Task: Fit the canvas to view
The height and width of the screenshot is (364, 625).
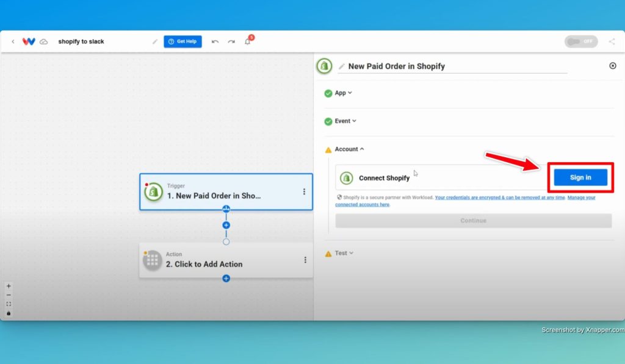Action: click(x=9, y=304)
